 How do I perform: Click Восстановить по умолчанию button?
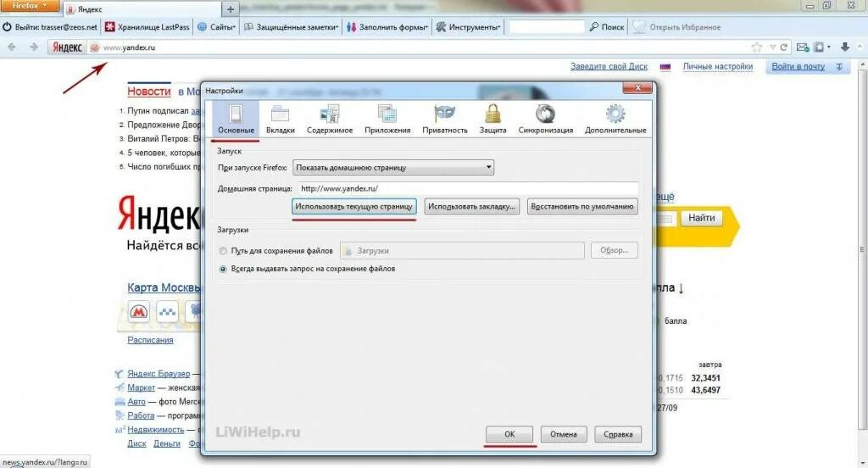pyautogui.click(x=581, y=207)
